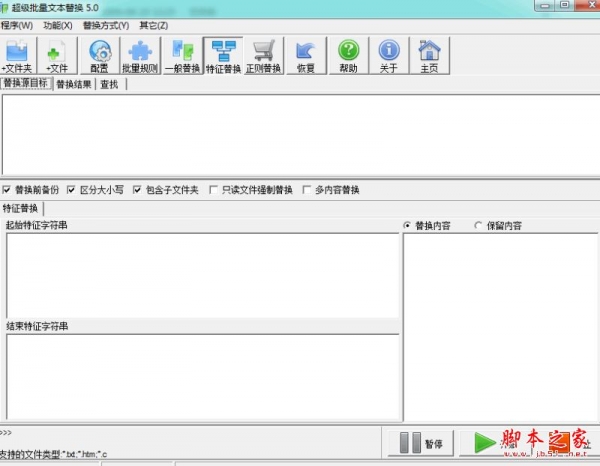600x466 pixels.
Task: Minimize the 超级批量文本替换 window
Action: click(546, 5)
